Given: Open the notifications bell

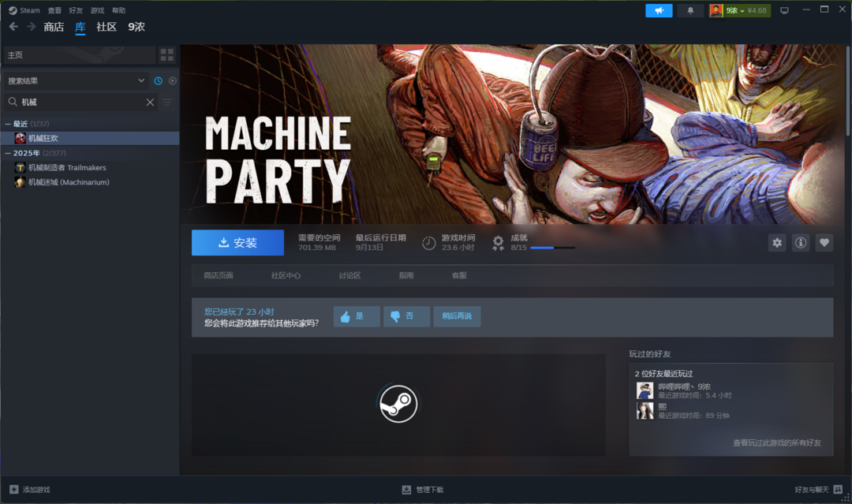Looking at the screenshot, I should point(690,10).
